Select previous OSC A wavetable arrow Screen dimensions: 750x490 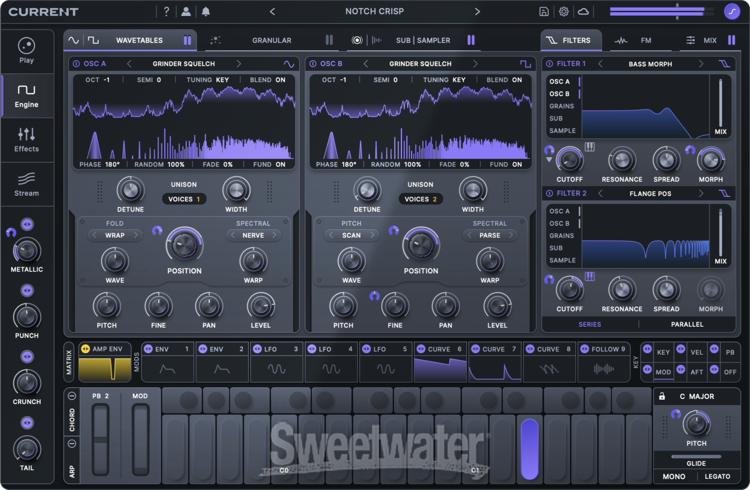pyautogui.click(x=129, y=64)
